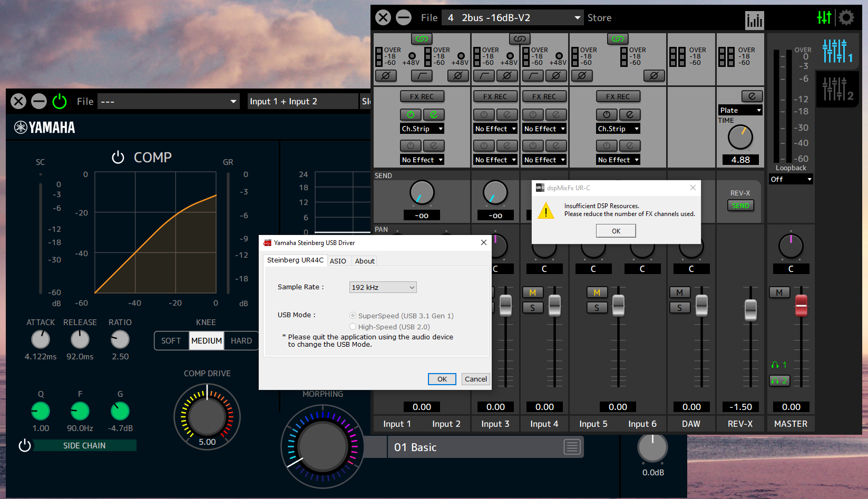Screen dimensions: 868x499
Task: Select the Steinberg UR44C tab
Action: [295, 260]
